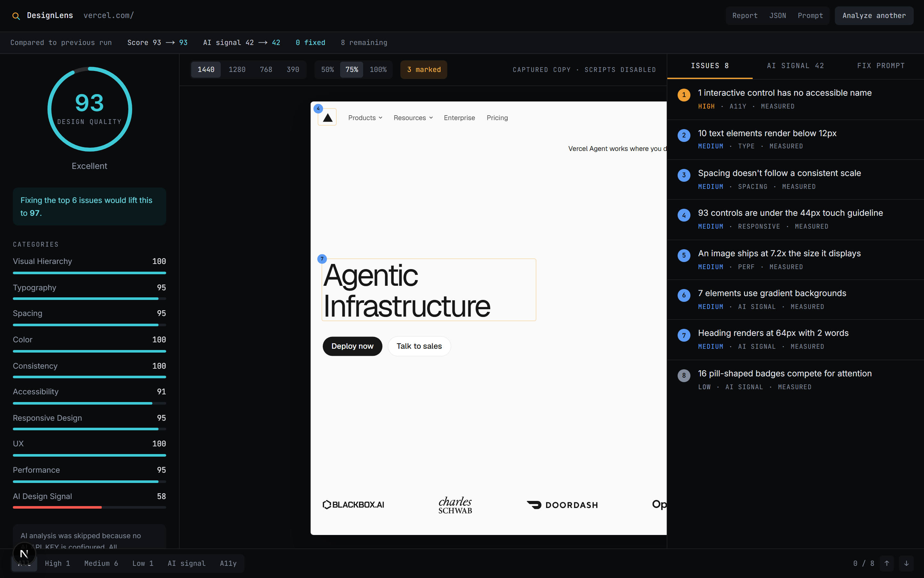Switch to the Fix Prompt tab
This screenshot has width=924, height=578.
click(881, 66)
